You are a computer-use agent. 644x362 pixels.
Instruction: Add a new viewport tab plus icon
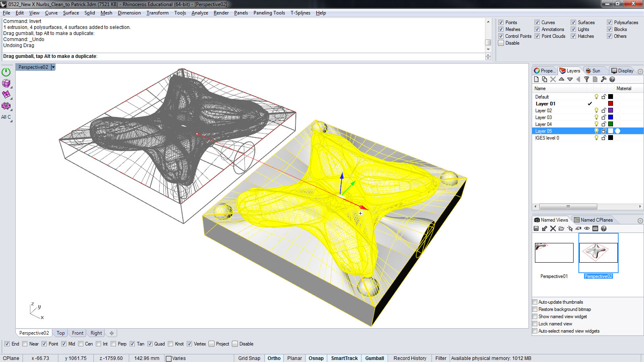(111, 333)
